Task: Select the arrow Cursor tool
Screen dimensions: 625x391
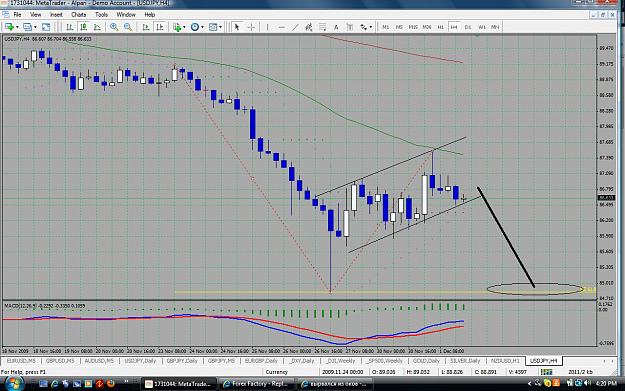Action: [237, 27]
